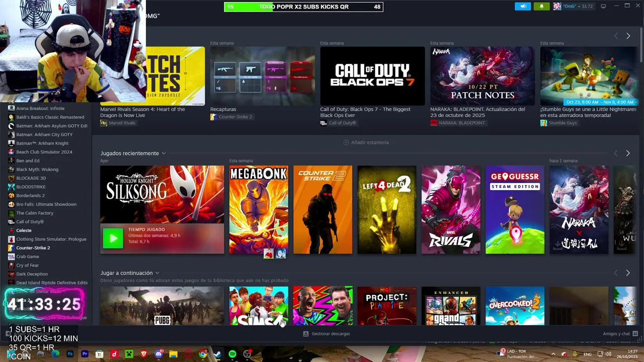Open the green notifications bell
Image resolution: width=644 pixels, height=362 pixels.
tap(542, 7)
